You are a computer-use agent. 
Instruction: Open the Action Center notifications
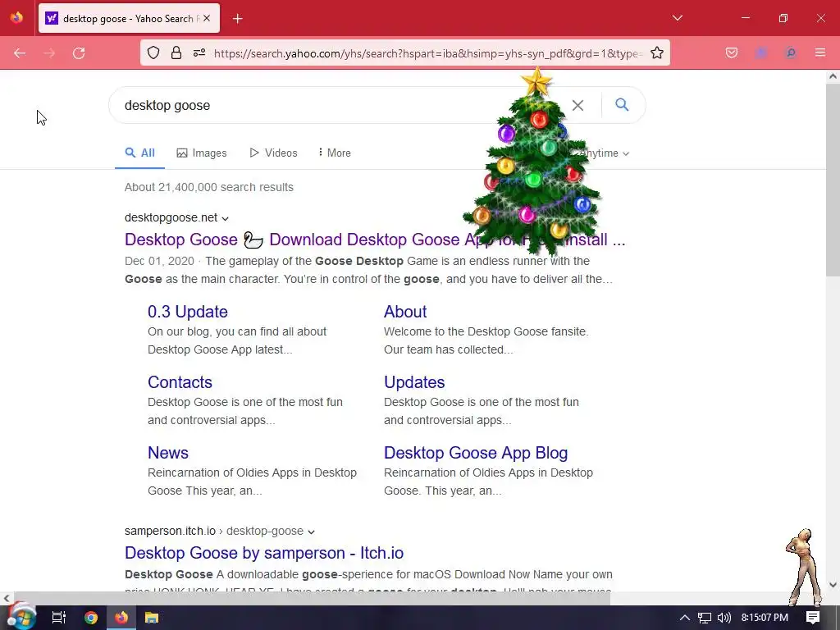click(813, 618)
